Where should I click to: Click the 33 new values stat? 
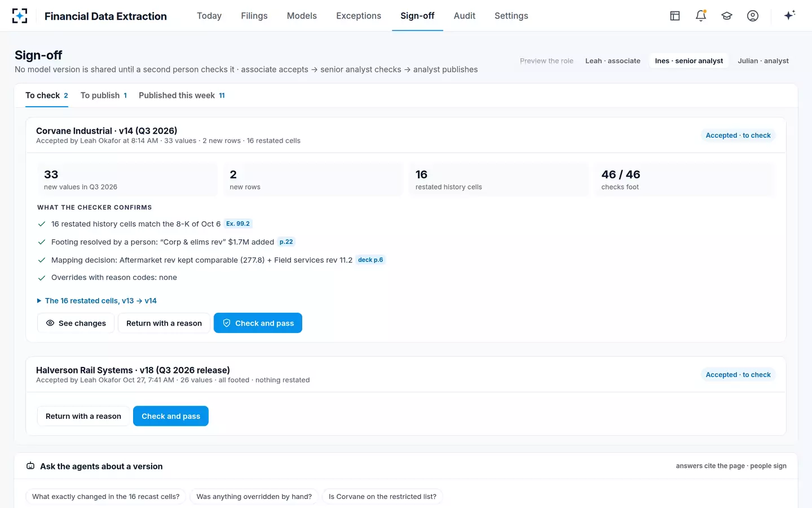127,180
